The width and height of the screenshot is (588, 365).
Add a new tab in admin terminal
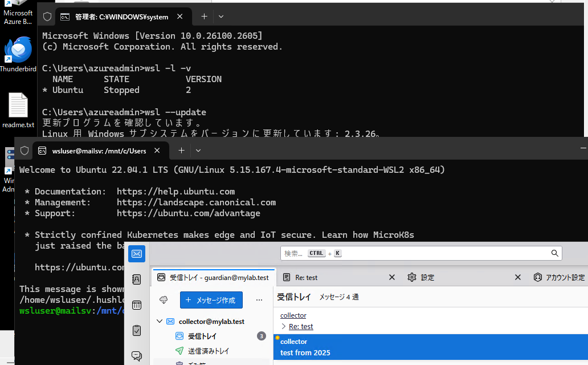coord(204,17)
